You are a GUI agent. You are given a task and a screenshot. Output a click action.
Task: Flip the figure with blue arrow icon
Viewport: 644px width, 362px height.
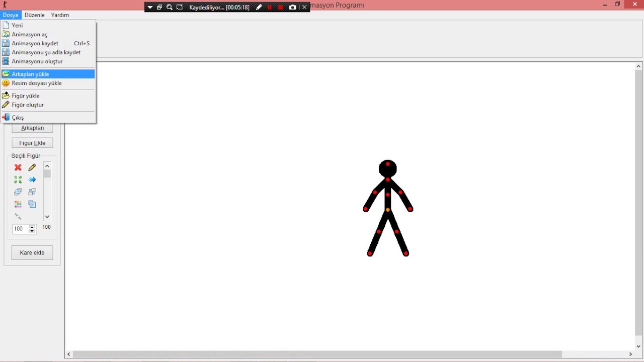pos(32,179)
